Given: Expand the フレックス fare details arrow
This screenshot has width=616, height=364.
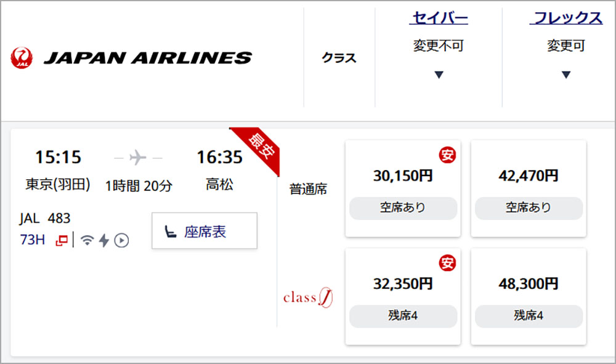Looking at the screenshot, I should pyautogui.click(x=566, y=75).
